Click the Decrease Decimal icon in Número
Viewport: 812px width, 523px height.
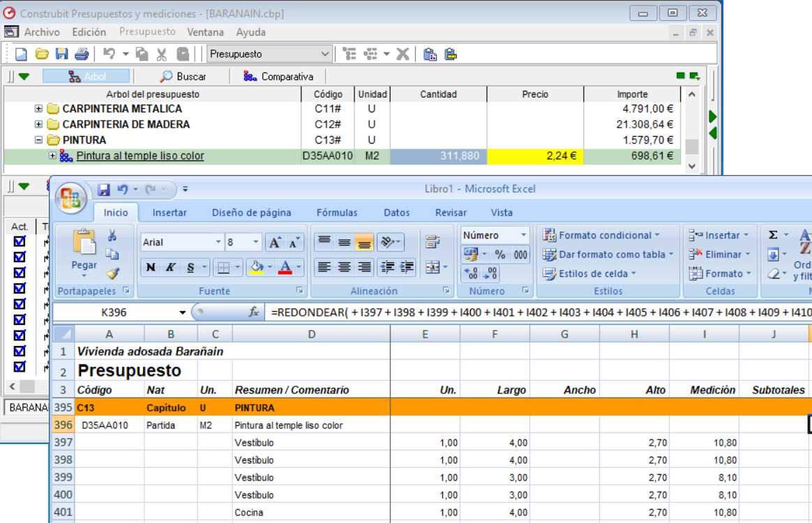tap(490, 273)
